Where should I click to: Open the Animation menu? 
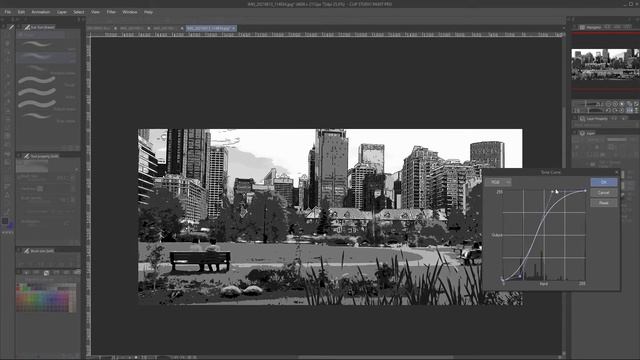pyautogui.click(x=41, y=12)
